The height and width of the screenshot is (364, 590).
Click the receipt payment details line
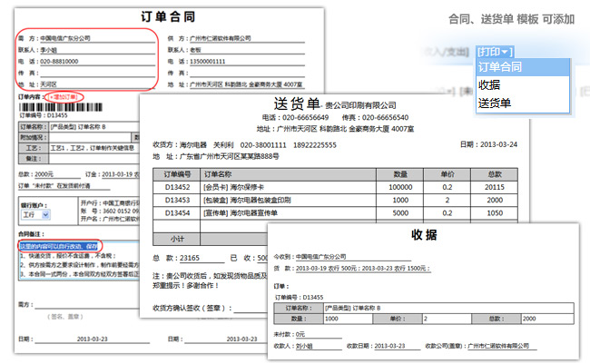pyautogui.click(x=363, y=269)
